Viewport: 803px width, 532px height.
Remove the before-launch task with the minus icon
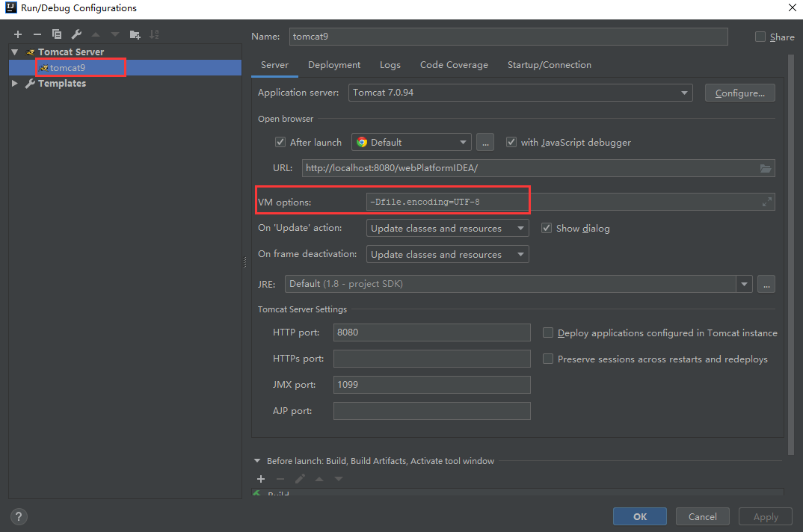coord(280,479)
